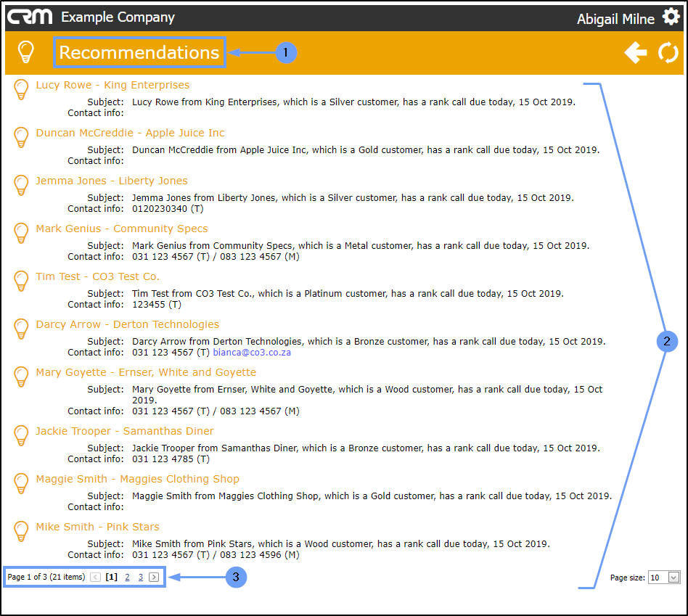Open Mary Goyette - Ernser, White and Goyette
The image size is (688, 616).
(146, 372)
